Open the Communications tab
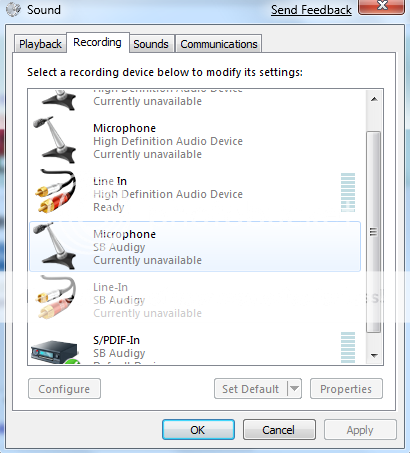 point(219,44)
